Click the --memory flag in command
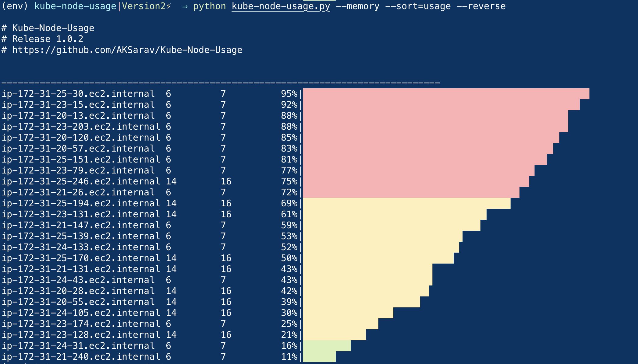This screenshot has width=638, height=364. [x=357, y=6]
